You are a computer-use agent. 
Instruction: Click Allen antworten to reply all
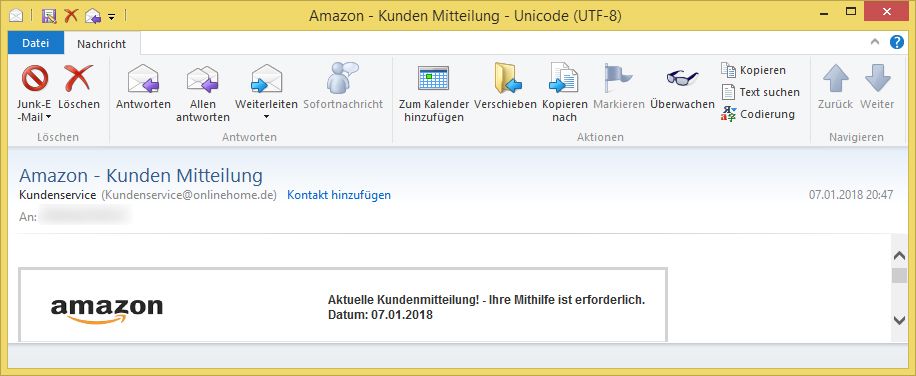pos(203,93)
